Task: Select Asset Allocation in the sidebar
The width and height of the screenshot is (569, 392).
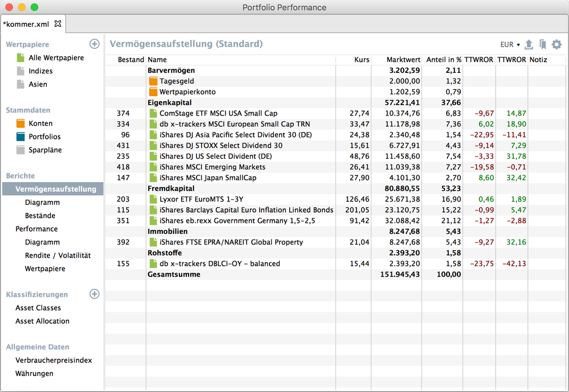Action: pyautogui.click(x=42, y=321)
